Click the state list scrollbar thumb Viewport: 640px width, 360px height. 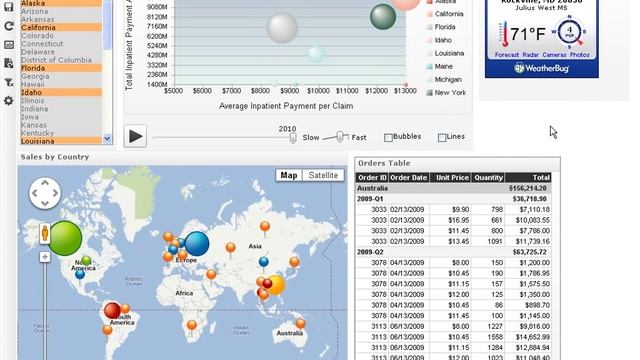tap(107, 24)
